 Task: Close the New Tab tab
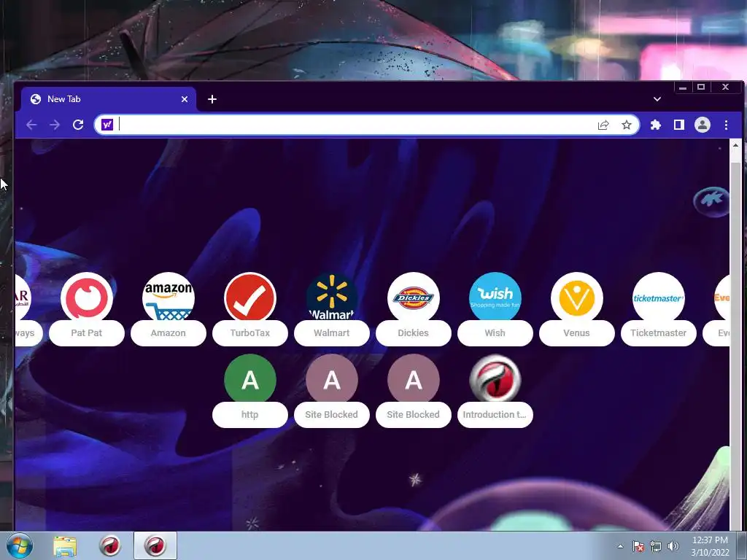[185, 99]
